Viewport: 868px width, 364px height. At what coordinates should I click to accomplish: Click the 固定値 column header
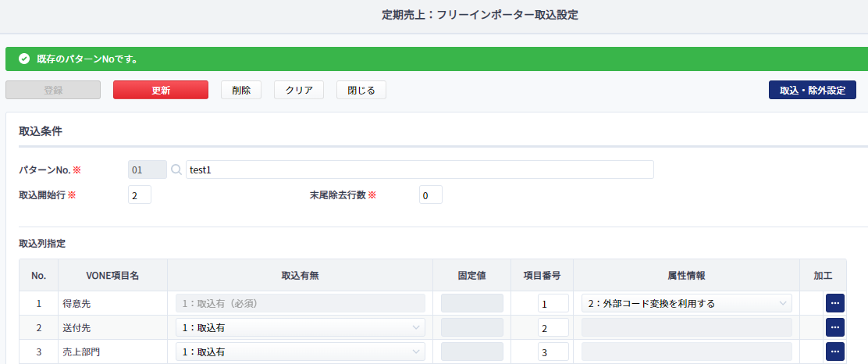click(x=471, y=276)
